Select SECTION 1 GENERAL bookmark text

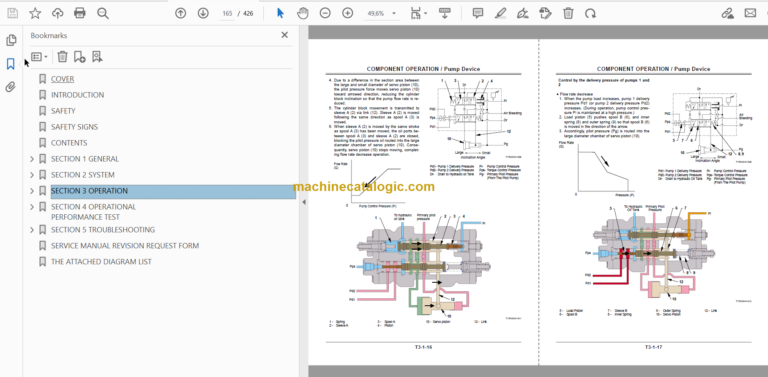[85, 159]
